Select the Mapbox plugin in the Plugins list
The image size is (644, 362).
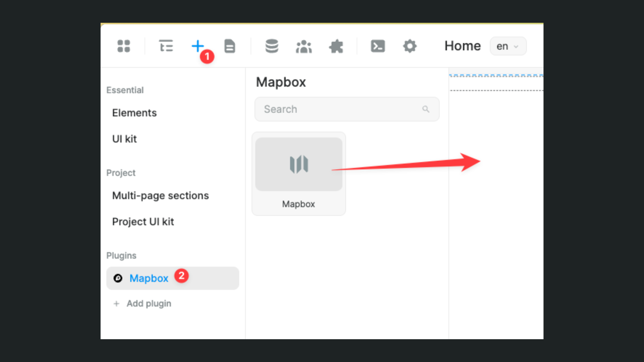[x=149, y=278]
